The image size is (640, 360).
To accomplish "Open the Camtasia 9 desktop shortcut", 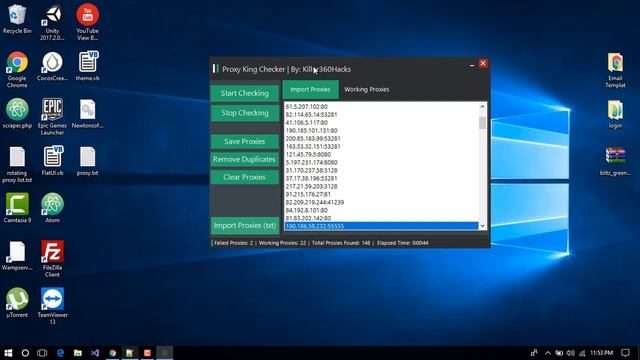I will (x=17, y=208).
